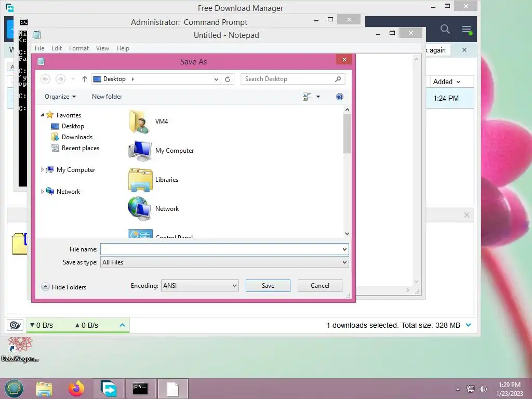
Task: Click the Desktop breadcrumb in address bar
Action: click(x=114, y=79)
